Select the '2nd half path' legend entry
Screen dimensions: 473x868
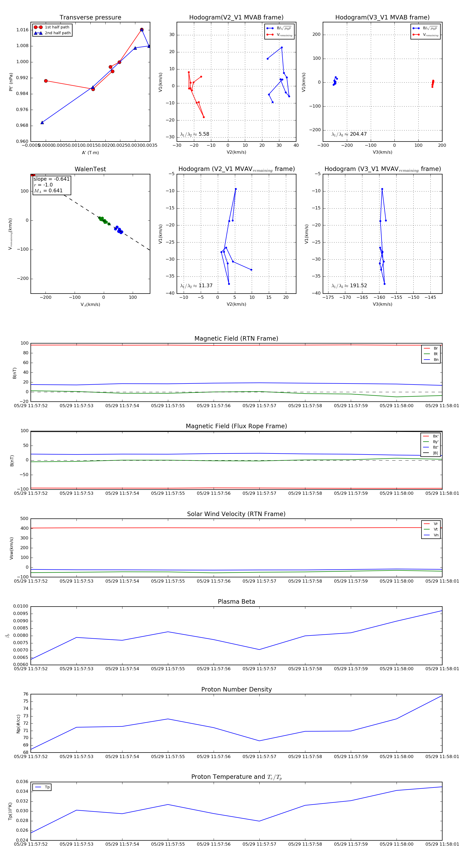[x=52, y=33]
